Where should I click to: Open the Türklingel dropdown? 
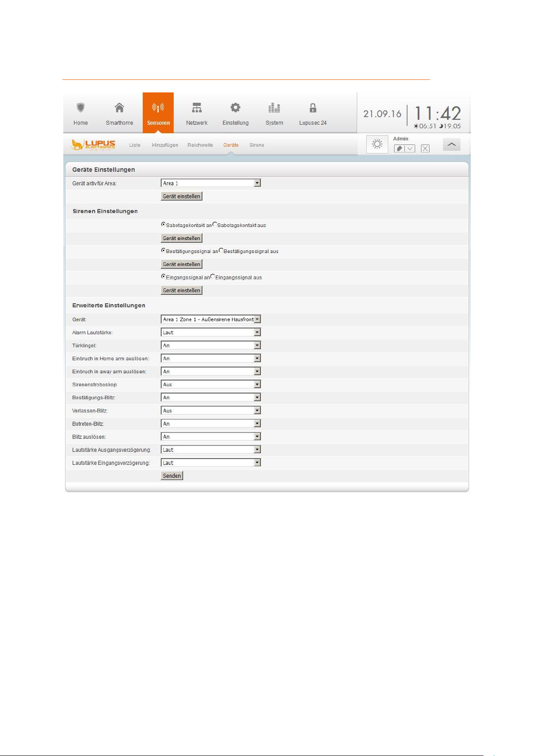click(210, 345)
